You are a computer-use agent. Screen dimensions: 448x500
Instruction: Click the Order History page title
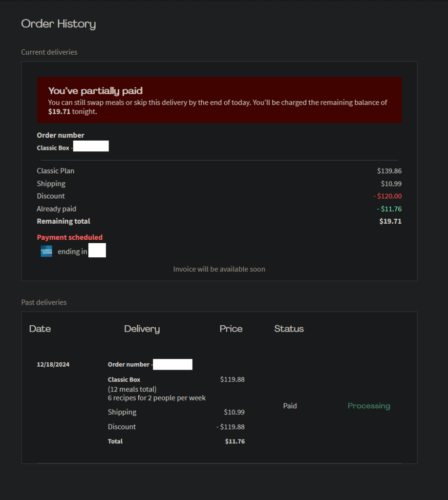tap(58, 23)
